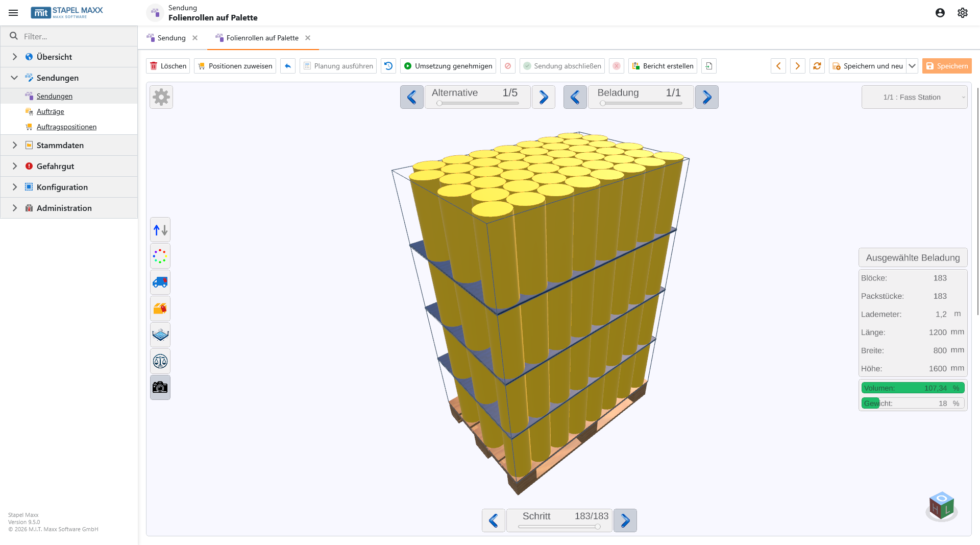Expand the Administration section
The height and width of the screenshot is (545, 980).
(15, 208)
